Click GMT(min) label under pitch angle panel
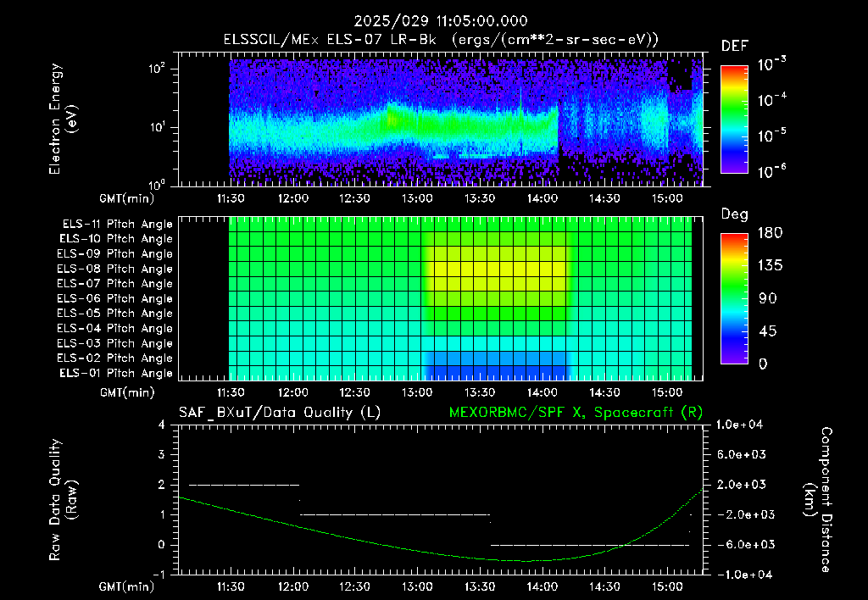The width and height of the screenshot is (868, 600). click(x=127, y=393)
